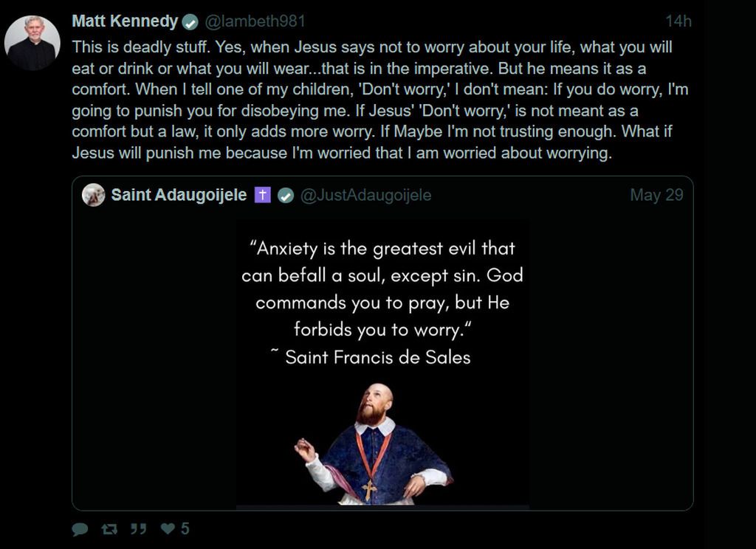Open the Saint Adaugoijele display name
Viewport: 756px width, 549px height.
[x=179, y=195]
